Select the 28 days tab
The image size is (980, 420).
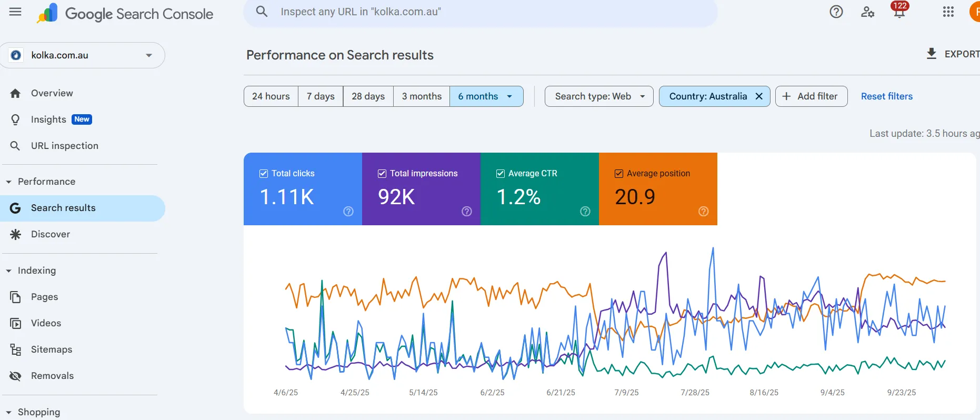(368, 96)
